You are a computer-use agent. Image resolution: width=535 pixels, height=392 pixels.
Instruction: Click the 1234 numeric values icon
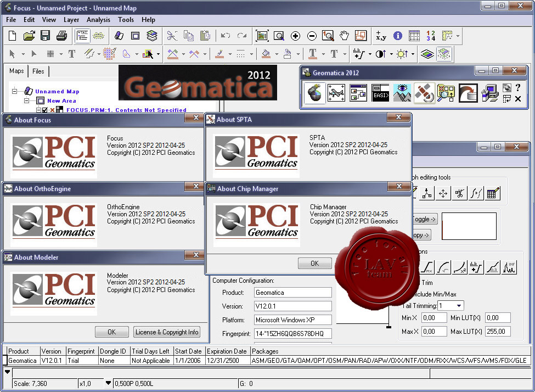tap(431, 36)
